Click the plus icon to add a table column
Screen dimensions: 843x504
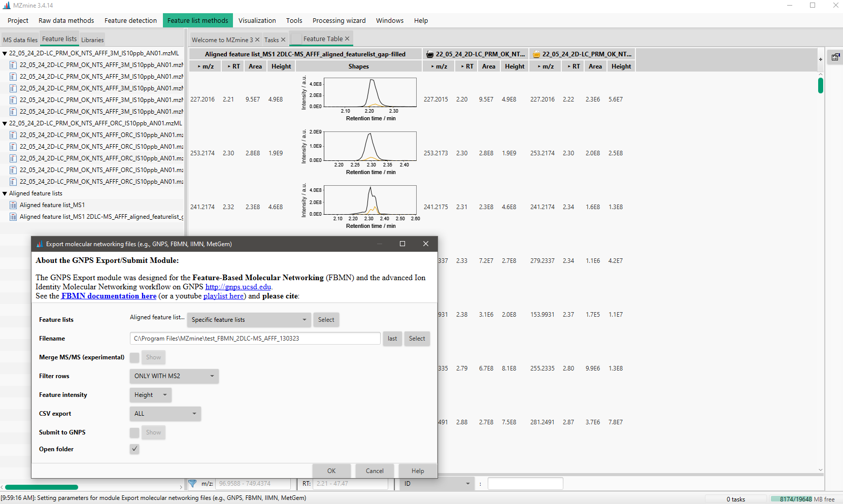[x=821, y=59]
